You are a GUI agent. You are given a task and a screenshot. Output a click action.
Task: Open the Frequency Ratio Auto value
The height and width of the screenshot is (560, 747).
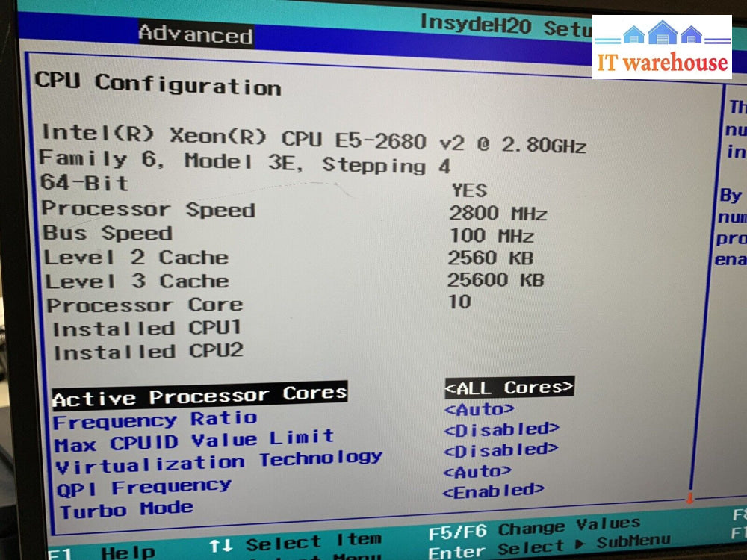(x=480, y=409)
